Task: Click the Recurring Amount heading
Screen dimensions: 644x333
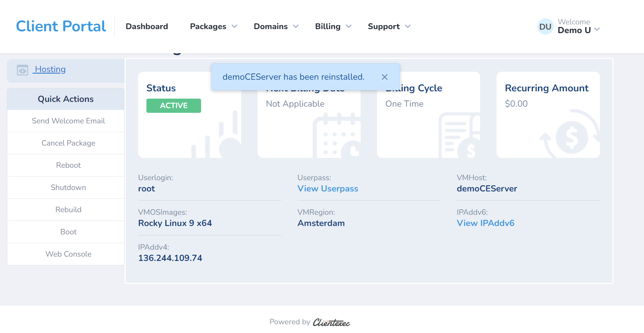Action: click(546, 88)
